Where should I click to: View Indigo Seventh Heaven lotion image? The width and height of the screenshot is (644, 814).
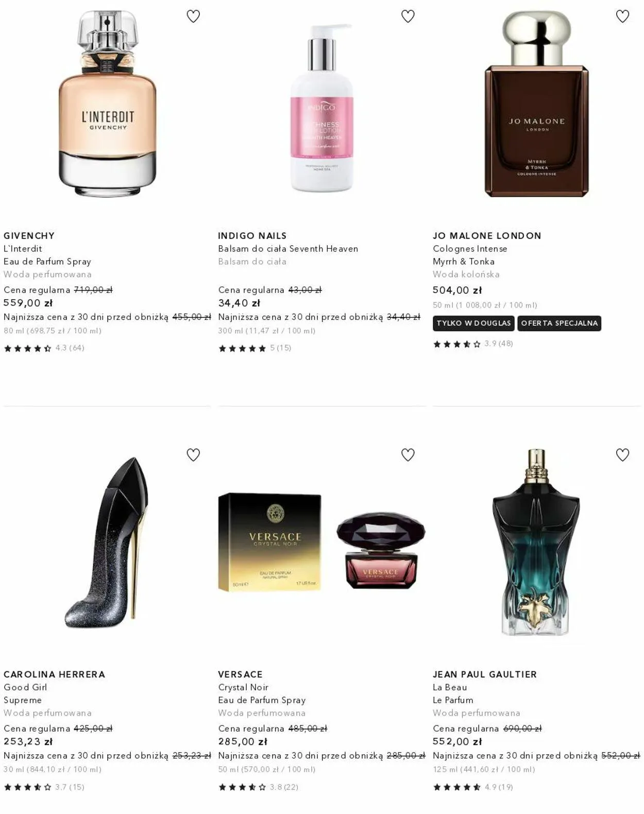click(x=321, y=108)
